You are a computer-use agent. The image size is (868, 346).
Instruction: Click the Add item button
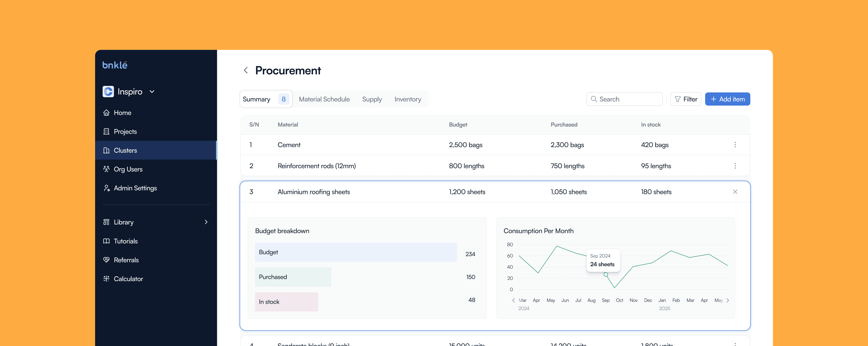pyautogui.click(x=728, y=99)
